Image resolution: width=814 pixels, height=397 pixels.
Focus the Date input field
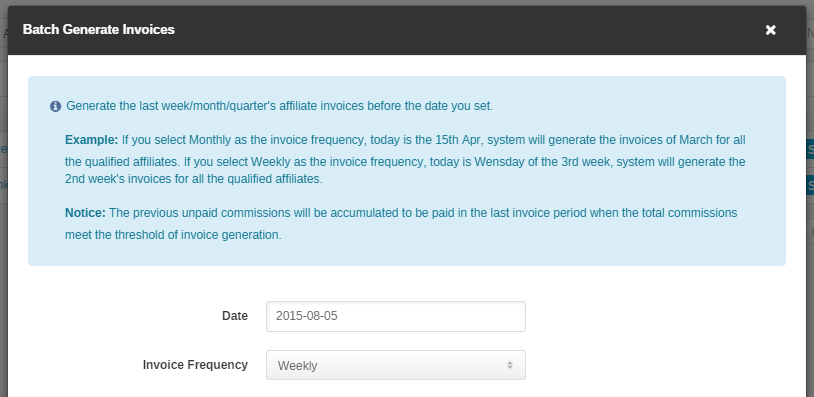[x=396, y=316]
